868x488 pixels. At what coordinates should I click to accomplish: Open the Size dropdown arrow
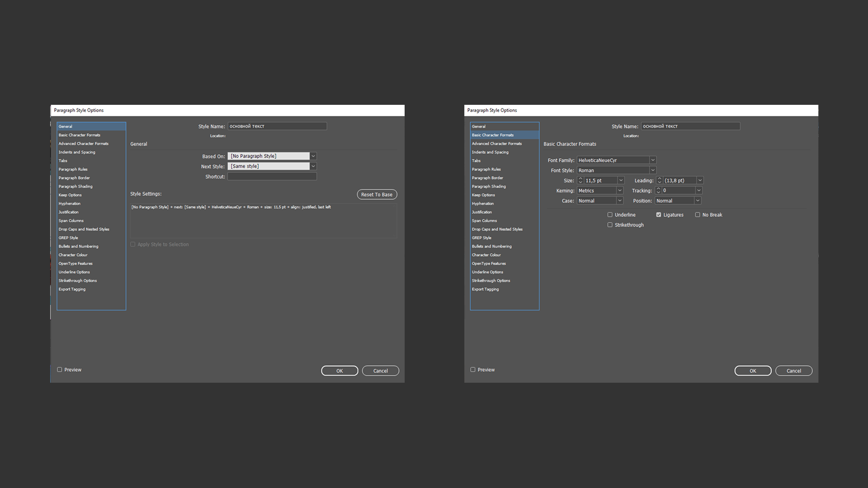click(621, 180)
